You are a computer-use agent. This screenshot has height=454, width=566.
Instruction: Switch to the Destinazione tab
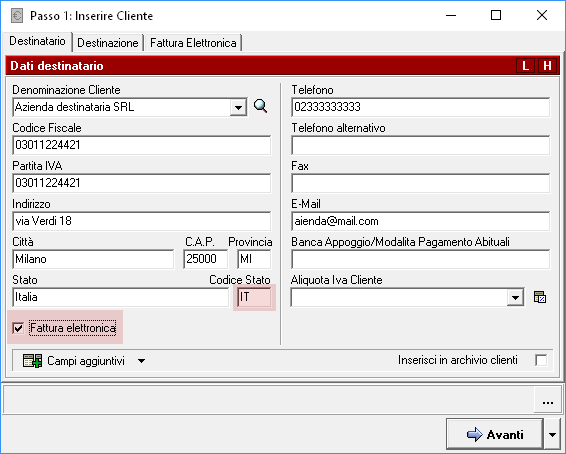pyautogui.click(x=108, y=43)
